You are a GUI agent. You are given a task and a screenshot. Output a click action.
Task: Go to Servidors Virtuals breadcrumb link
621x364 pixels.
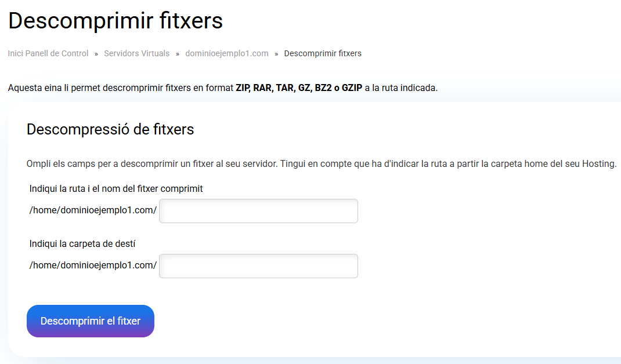[137, 53]
